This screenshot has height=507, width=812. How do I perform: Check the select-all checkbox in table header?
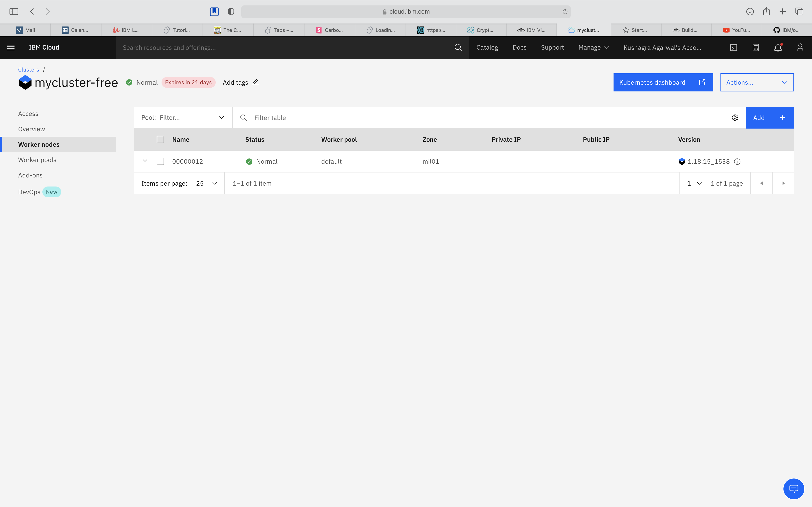pos(160,139)
